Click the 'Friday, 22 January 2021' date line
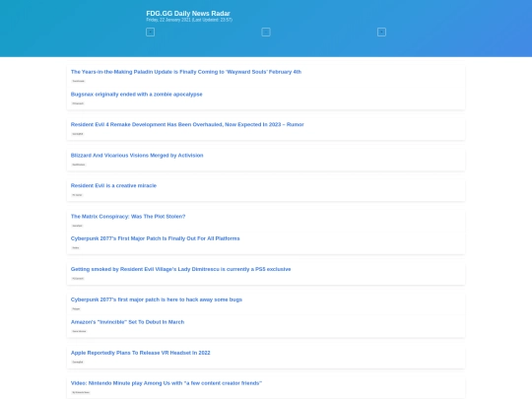The height and width of the screenshot is (399, 532). (189, 20)
